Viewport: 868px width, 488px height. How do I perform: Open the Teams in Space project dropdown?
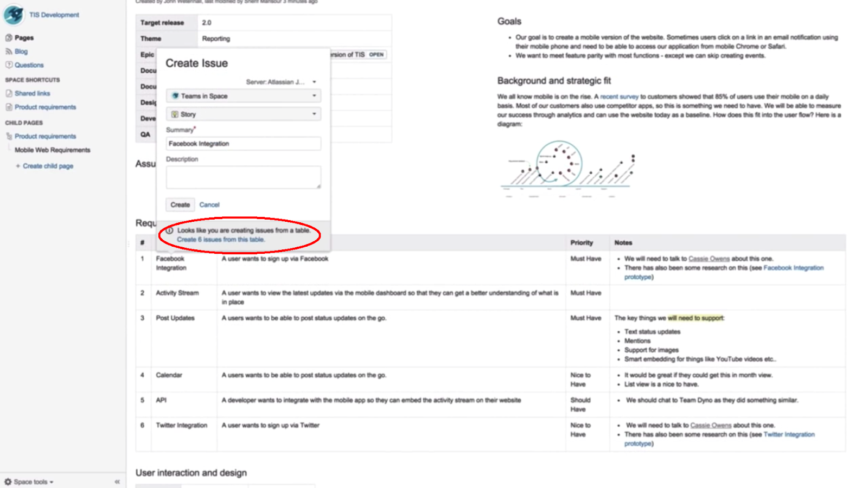(243, 96)
